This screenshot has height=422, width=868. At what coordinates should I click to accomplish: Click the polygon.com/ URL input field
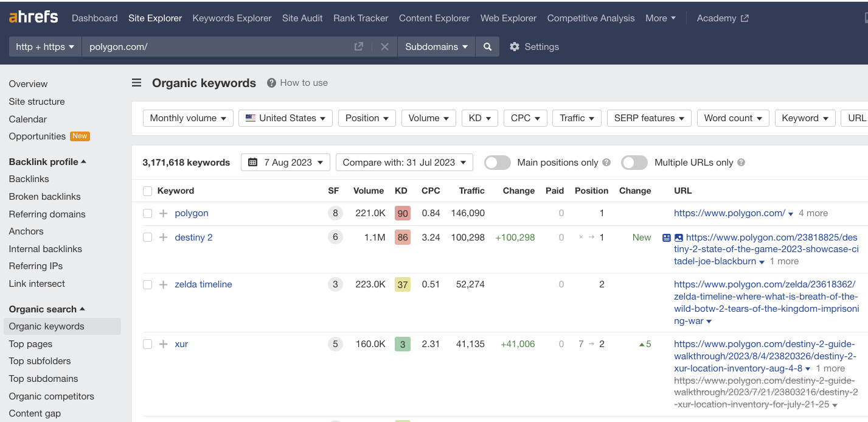coord(216,47)
